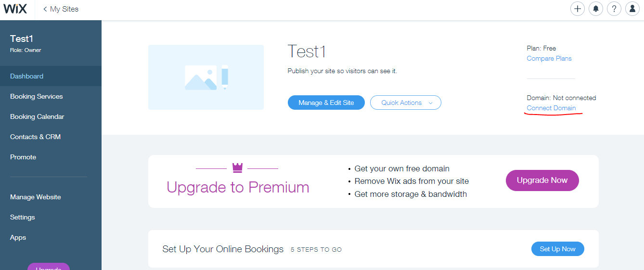Click Set Up Now for online bookings

pos(558,249)
